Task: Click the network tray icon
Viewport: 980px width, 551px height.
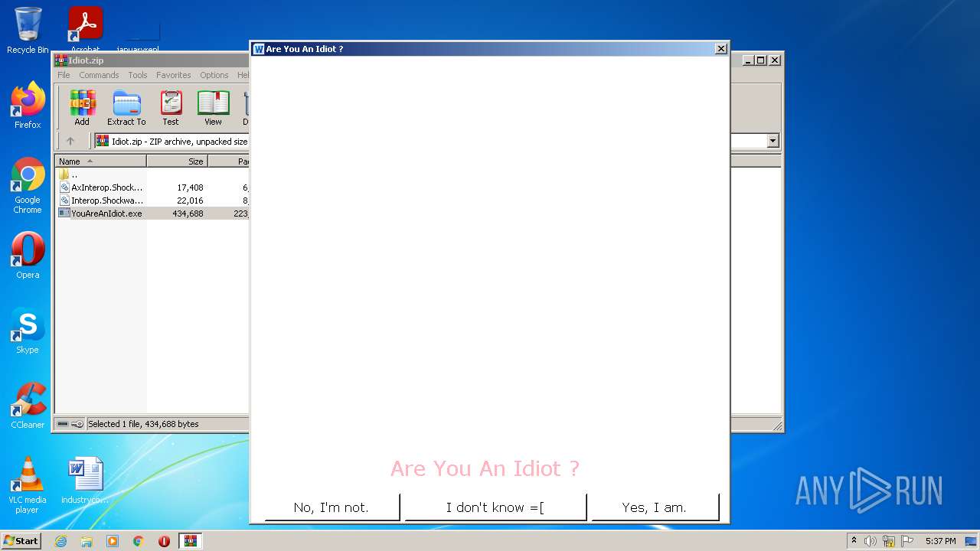Action: tap(889, 541)
